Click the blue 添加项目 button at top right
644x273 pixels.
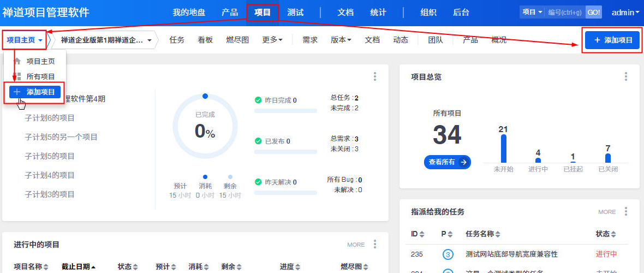pyautogui.click(x=612, y=40)
